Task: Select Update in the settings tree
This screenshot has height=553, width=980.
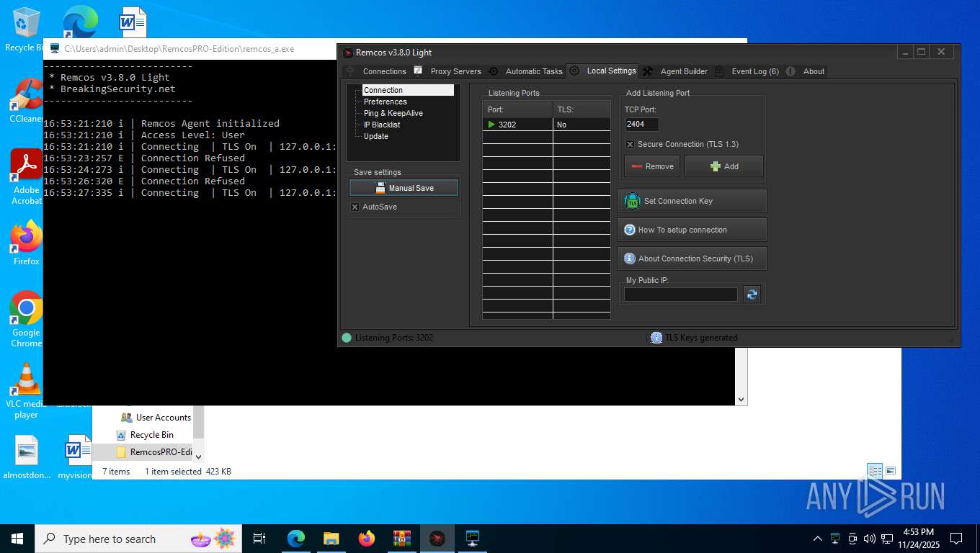Action: click(376, 136)
